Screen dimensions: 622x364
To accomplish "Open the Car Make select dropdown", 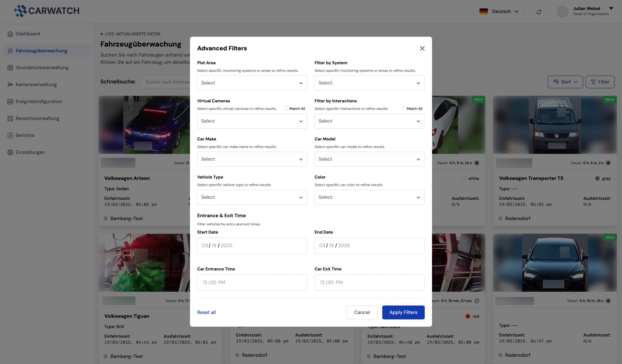I will pyautogui.click(x=252, y=159).
